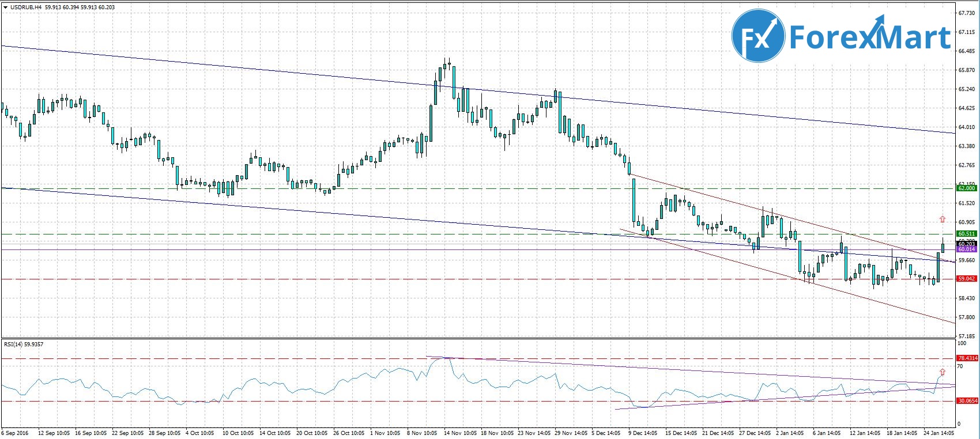The width and height of the screenshot is (980, 439).
Task: Click the 6 Jan 14:05 time label
Action: coord(828,433)
